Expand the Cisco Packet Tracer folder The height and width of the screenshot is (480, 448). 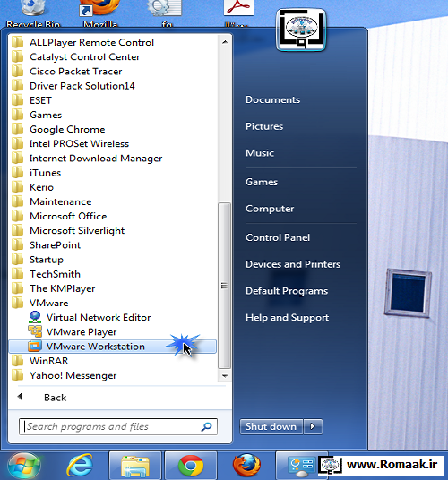75,72
